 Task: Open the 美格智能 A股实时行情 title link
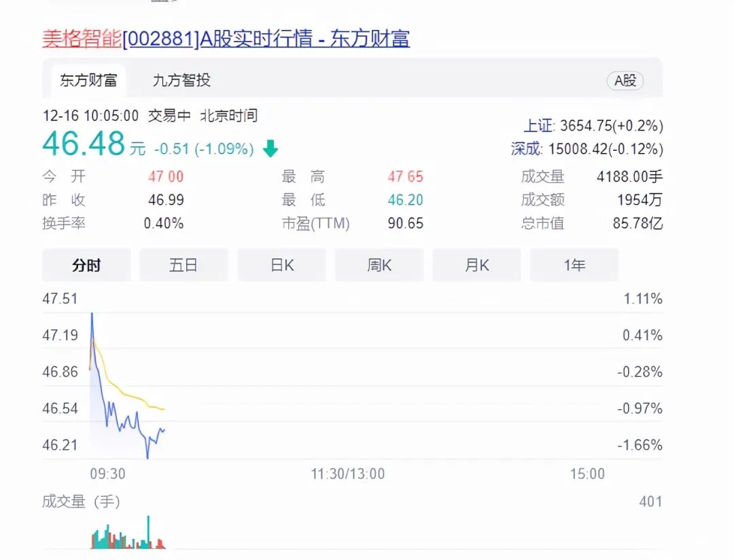point(226,39)
